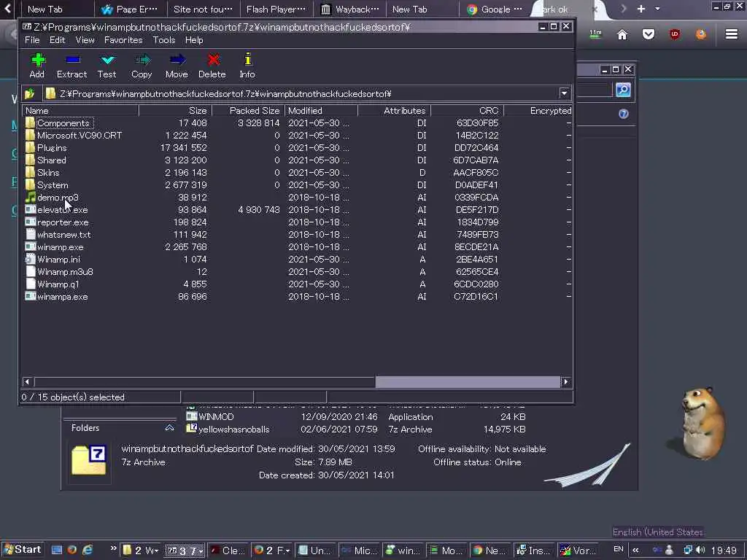This screenshot has height=560, width=747.
Task: Open the browser hamburger menu
Action: pos(732,34)
